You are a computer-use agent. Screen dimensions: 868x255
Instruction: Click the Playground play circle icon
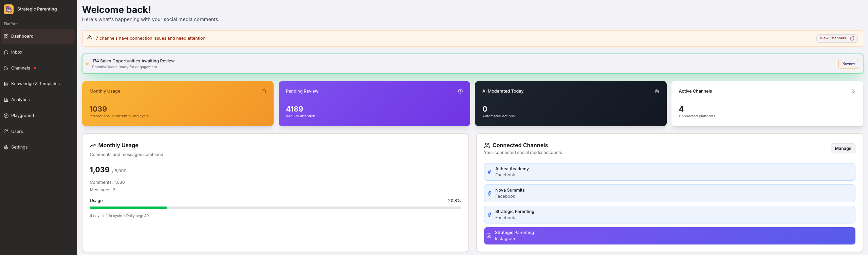point(6,116)
